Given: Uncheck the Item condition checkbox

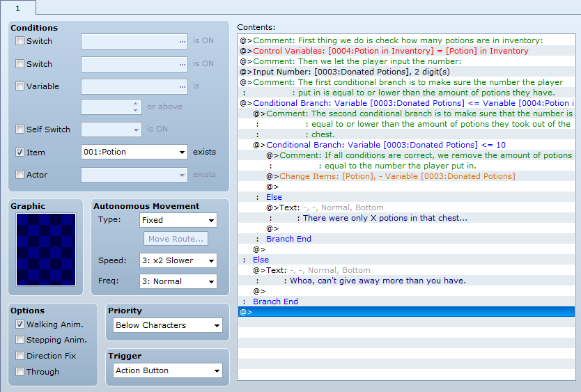Looking at the screenshot, I should 20,152.
